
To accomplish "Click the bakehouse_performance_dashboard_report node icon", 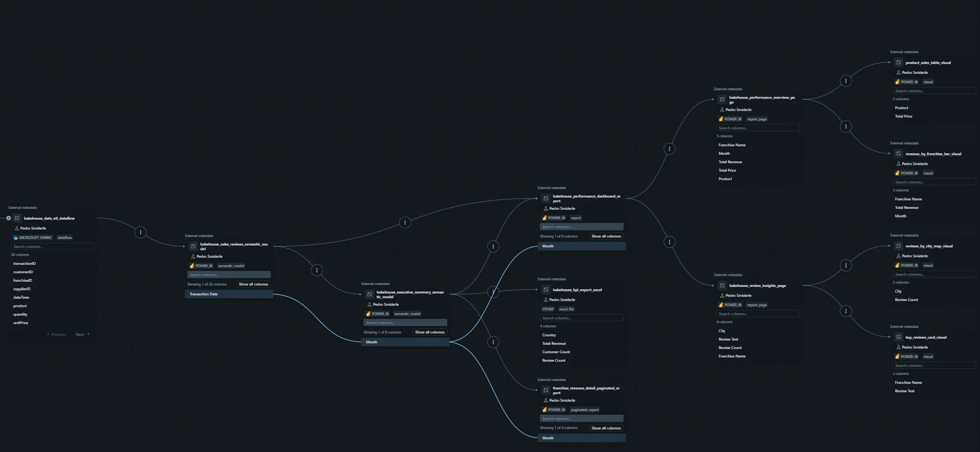I will (546, 198).
